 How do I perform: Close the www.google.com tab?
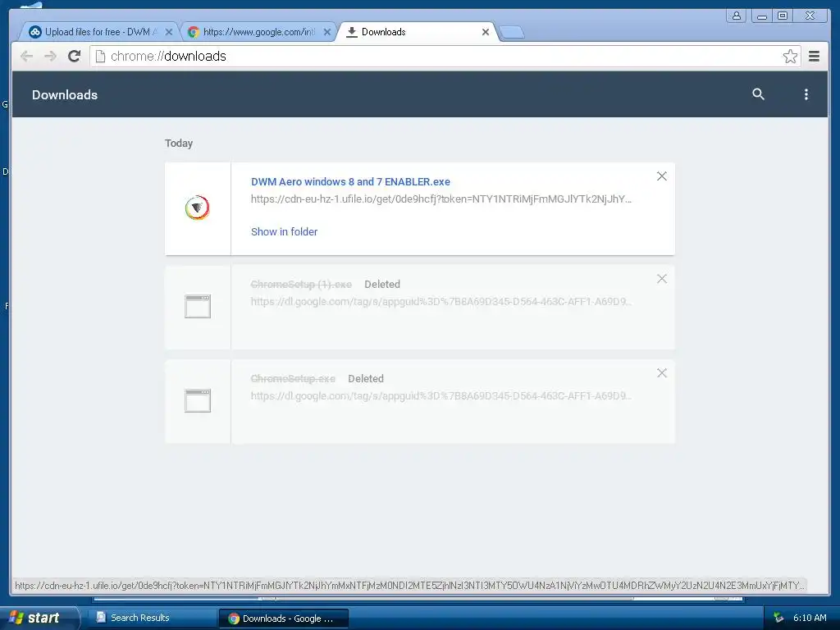point(327,32)
